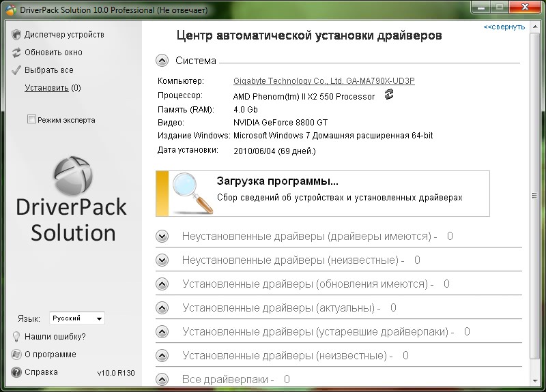Close the DriverPack Solution window

coord(526,7)
